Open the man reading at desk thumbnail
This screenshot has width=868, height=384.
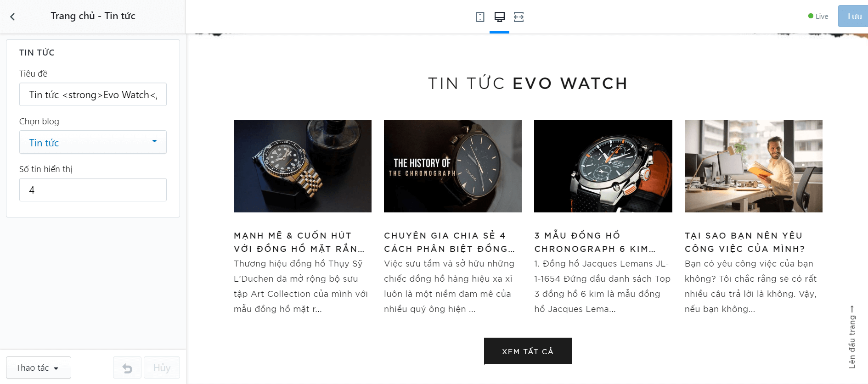pyautogui.click(x=754, y=166)
